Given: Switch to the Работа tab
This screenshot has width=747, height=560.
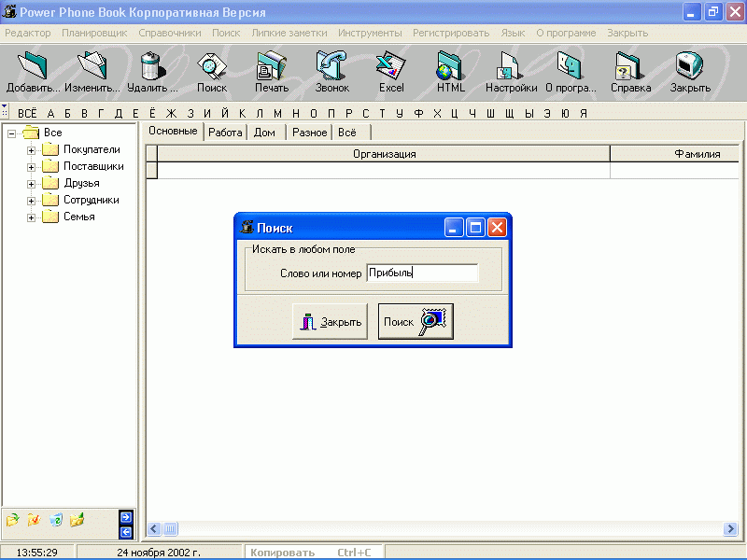Looking at the screenshot, I should pyautogui.click(x=225, y=133).
